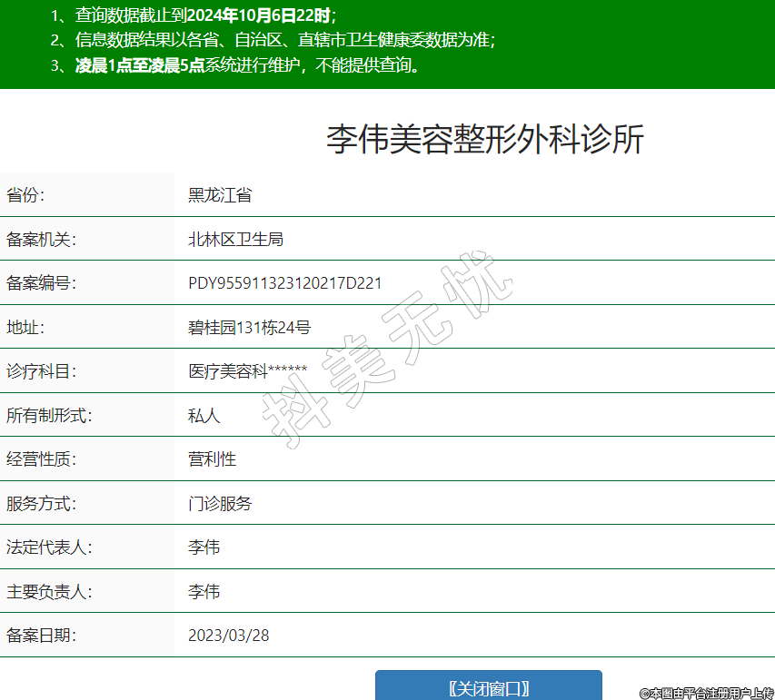The height and width of the screenshot is (700, 775).
Task: Click the ownership value 私人
Action: coord(204,415)
